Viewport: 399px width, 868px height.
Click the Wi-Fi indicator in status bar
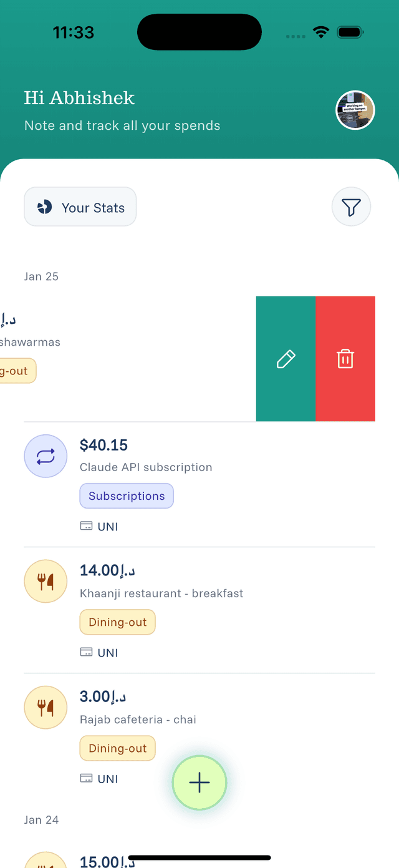point(320,32)
